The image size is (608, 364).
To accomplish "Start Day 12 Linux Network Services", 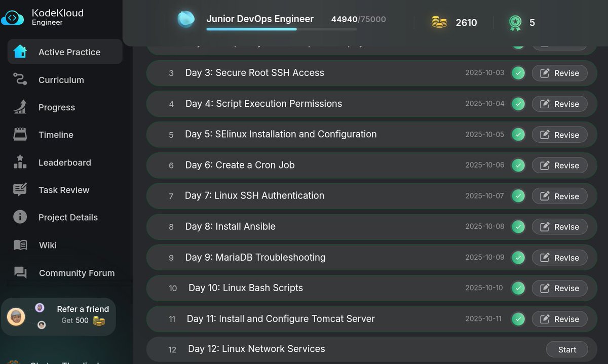I will [x=567, y=349].
